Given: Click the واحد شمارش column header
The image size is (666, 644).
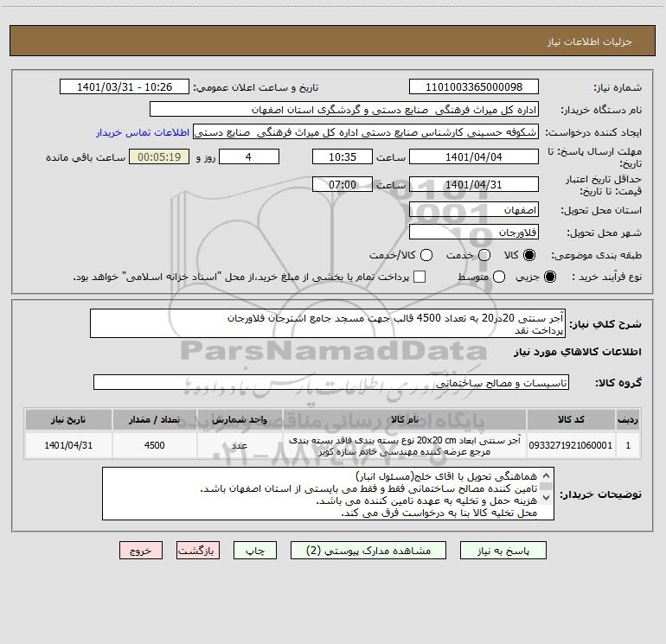Looking at the screenshot, I should [x=240, y=420].
